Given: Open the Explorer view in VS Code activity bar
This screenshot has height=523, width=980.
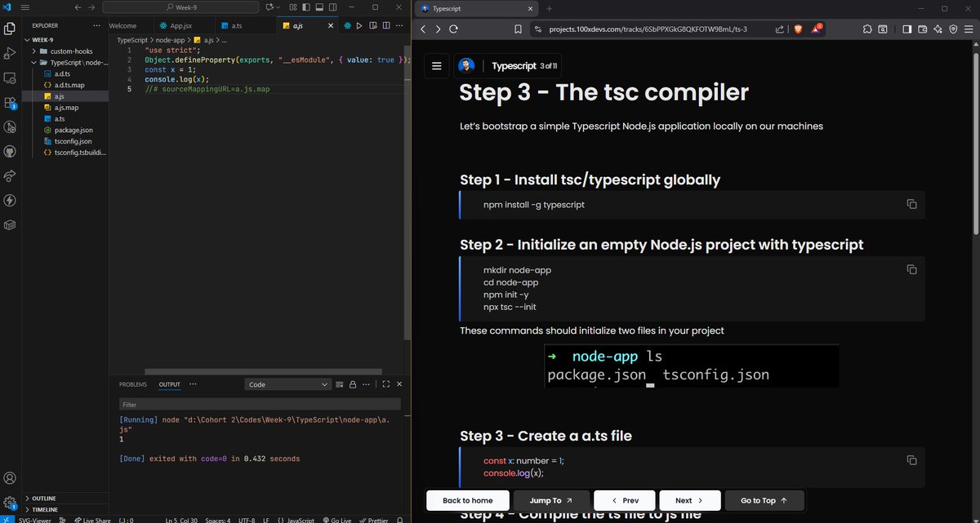Looking at the screenshot, I should [x=10, y=29].
